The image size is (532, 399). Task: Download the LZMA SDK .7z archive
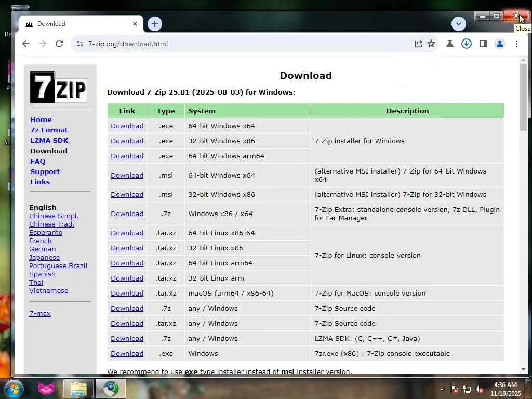(127, 339)
